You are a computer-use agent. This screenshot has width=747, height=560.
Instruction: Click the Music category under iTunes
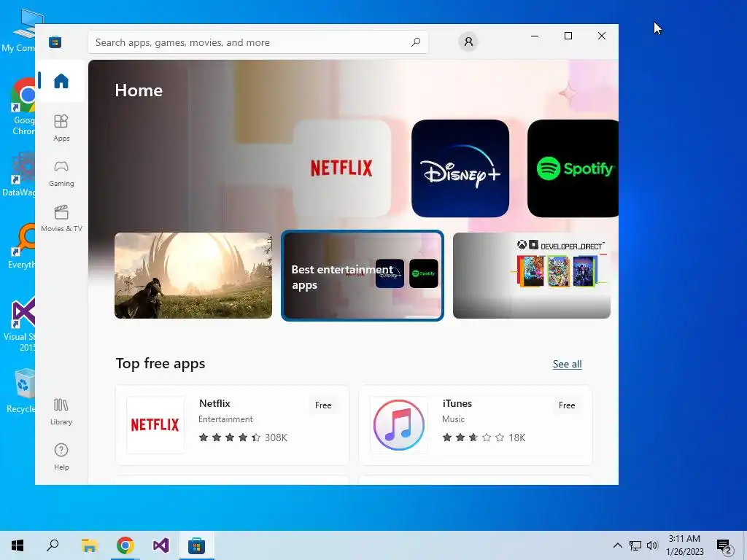coord(453,419)
